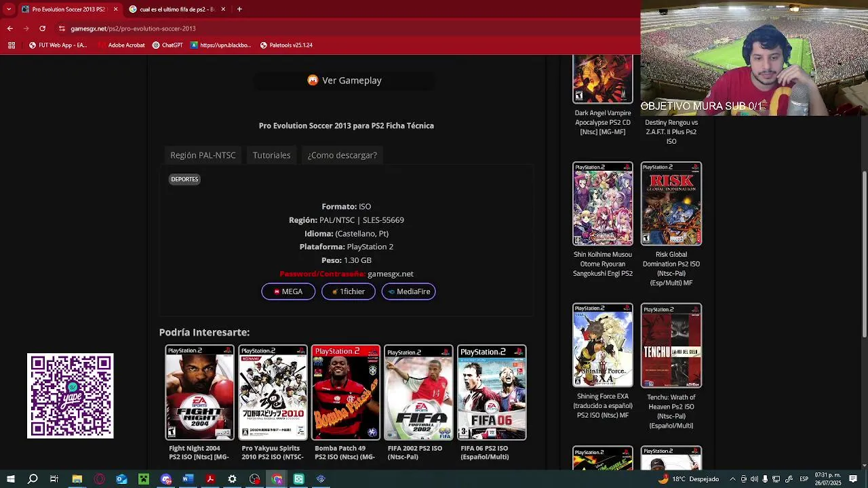Open Task View in taskbar
This screenshot has height=488, width=868.
[x=54, y=479]
